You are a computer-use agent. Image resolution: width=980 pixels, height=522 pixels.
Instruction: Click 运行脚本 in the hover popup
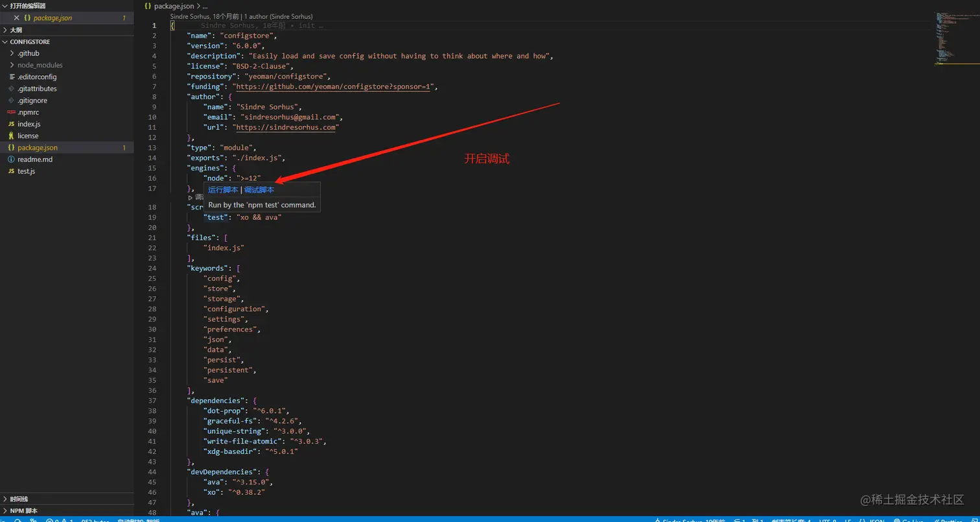pos(223,190)
